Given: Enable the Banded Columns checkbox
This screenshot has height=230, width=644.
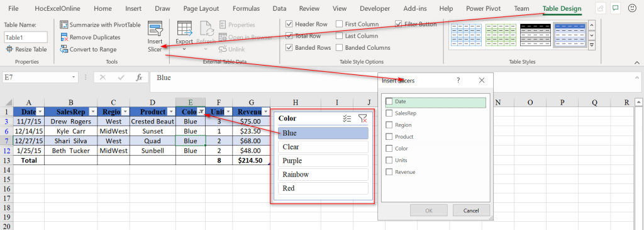Looking at the screenshot, I should 339,48.
